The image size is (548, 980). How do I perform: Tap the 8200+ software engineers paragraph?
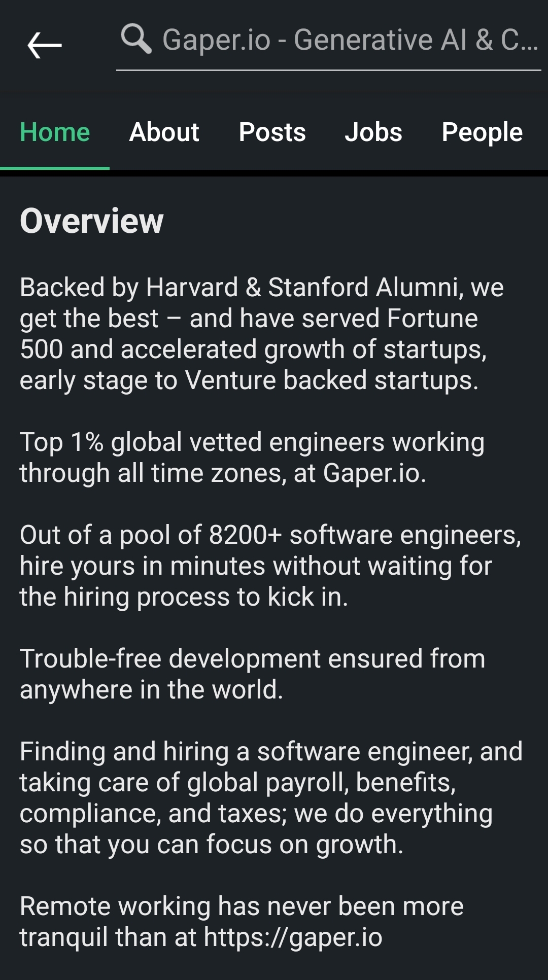point(270,566)
